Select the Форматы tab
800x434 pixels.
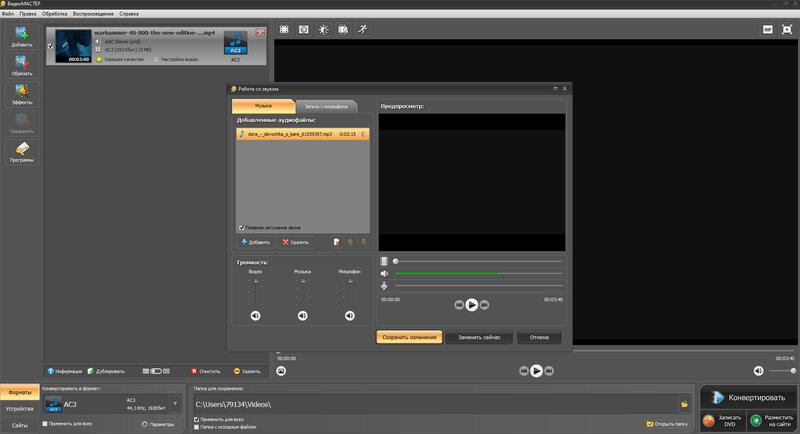coord(19,393)
